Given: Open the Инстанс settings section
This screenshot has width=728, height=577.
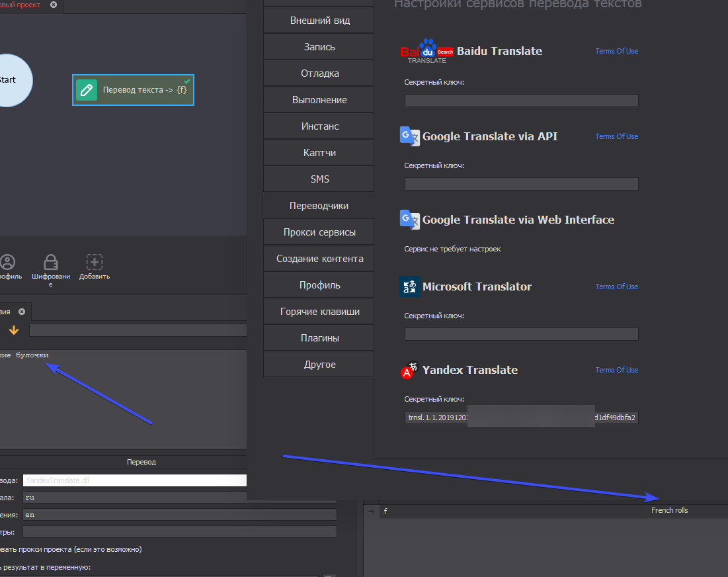Looking at the screenshot, I should coord(319,126).
